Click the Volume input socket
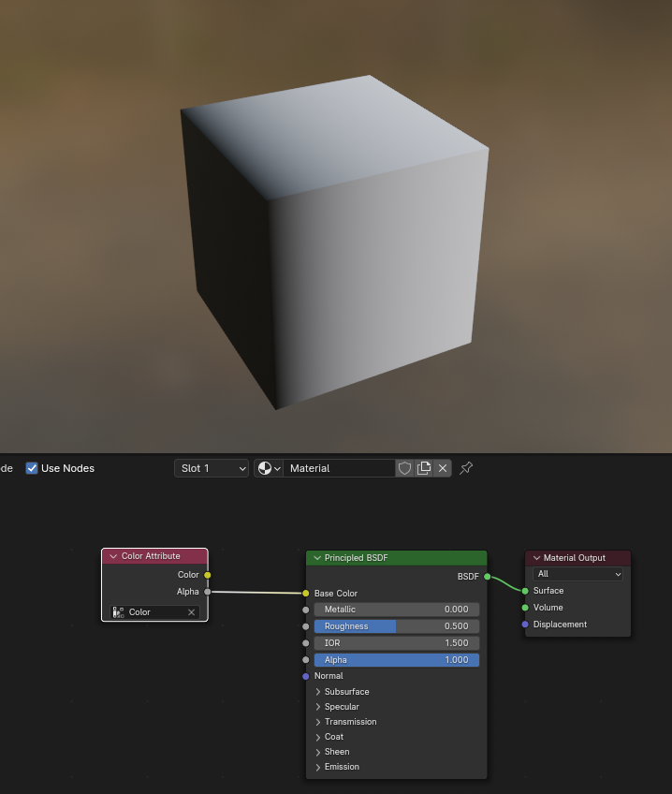672x794 pixels. point(525,607)
